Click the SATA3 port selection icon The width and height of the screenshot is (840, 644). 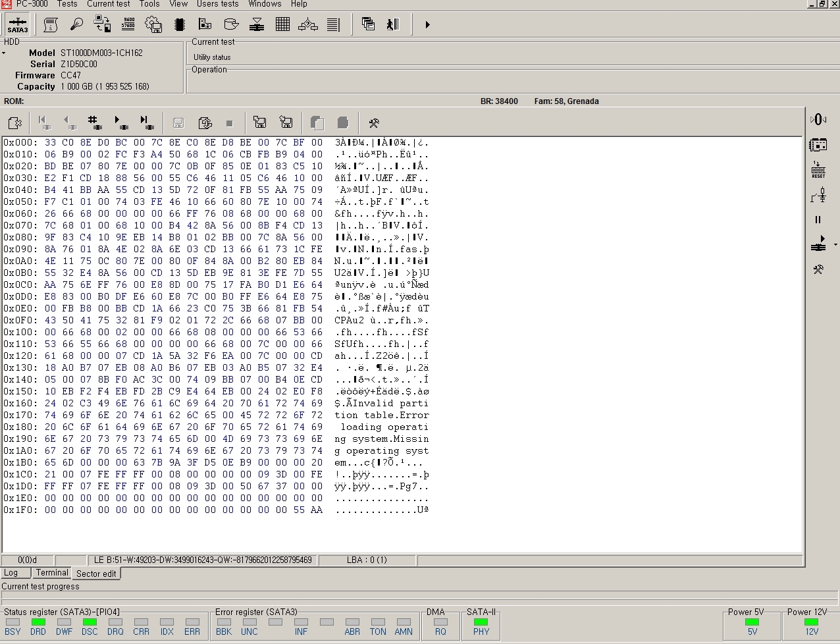[18, 25]
